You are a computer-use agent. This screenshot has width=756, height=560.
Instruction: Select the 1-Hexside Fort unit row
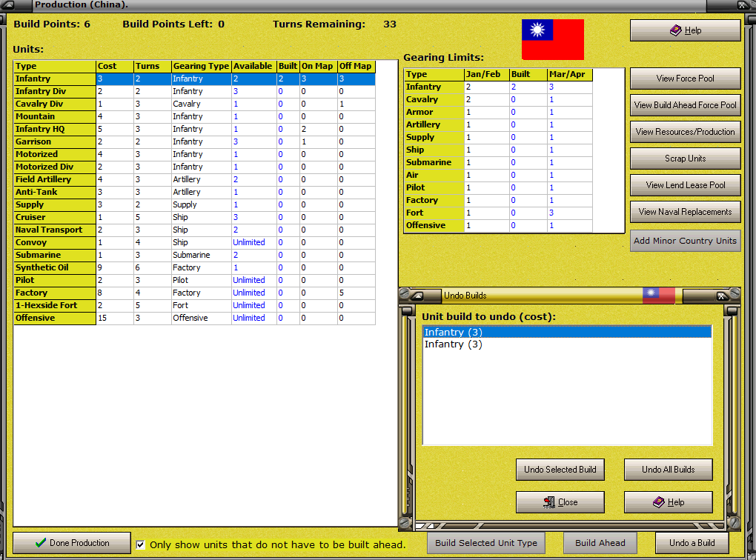(x=195, y=305)
